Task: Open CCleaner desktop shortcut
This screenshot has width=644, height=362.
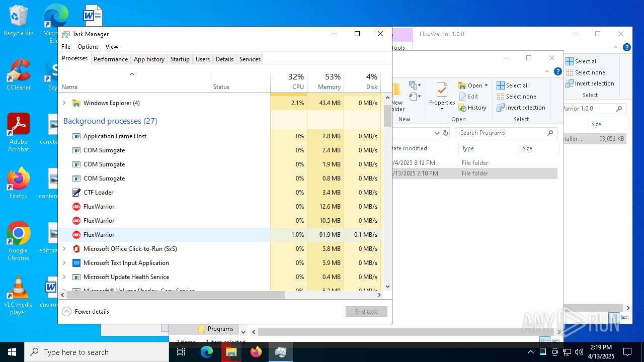Action: (x=18, y=74)
